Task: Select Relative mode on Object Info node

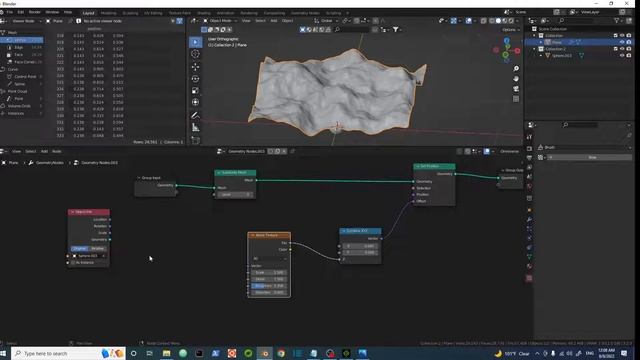Action: [98, 249]
